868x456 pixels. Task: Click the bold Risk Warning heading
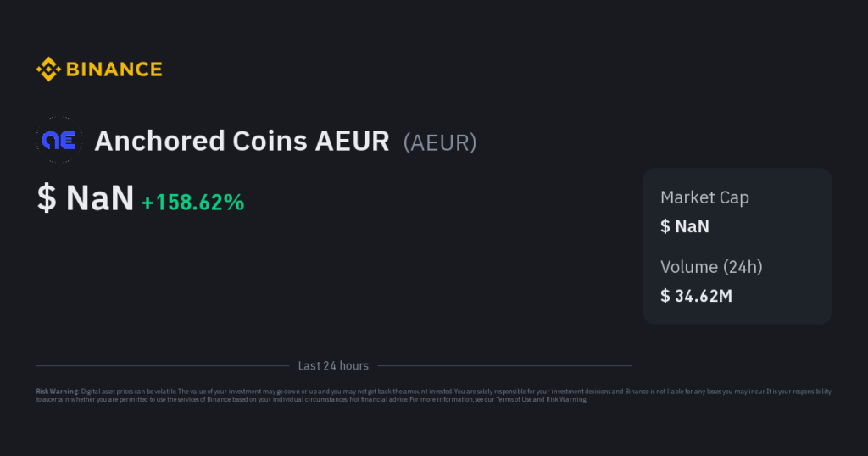coord(57,392)
